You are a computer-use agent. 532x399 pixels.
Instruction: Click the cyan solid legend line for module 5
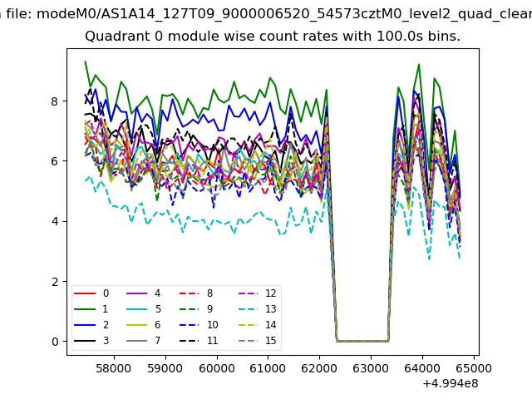click(x=137, y=309)
